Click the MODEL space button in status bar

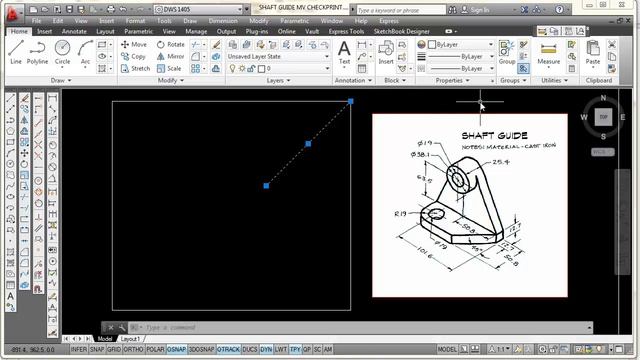click(x=447, y=349)
